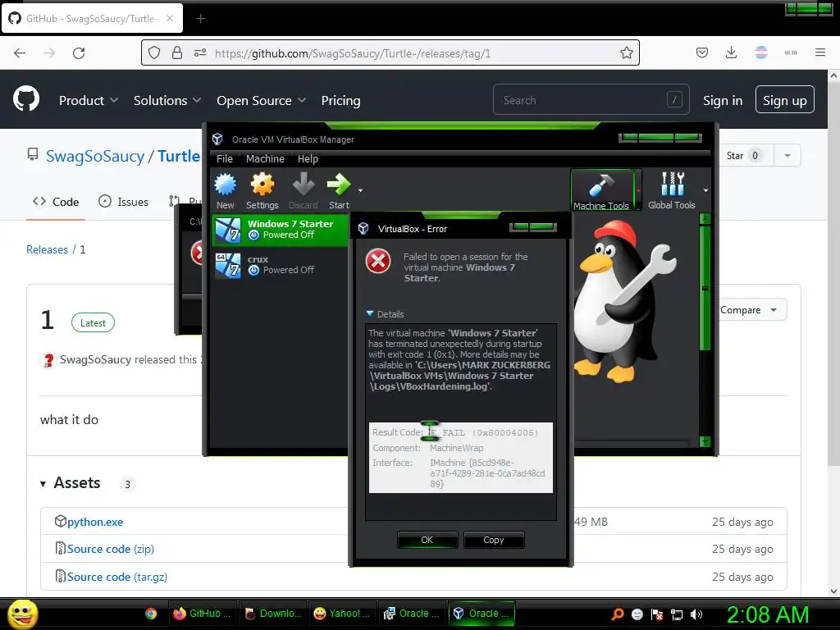Image resolution: width=840 pixels, height=630 pixels.
Task: Click network tray icon
Action: (677, 614)
